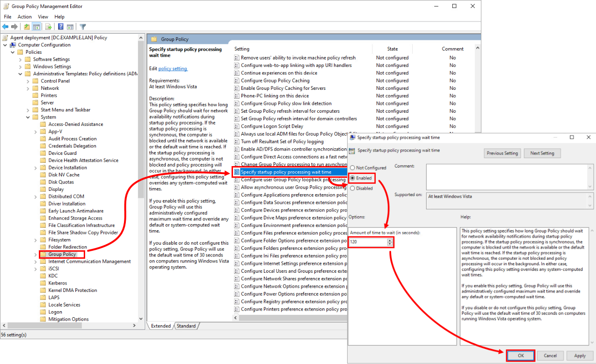596x364 pixels.
Task: Increase wait time using the spinner arrows
Action: click(390, 240)
